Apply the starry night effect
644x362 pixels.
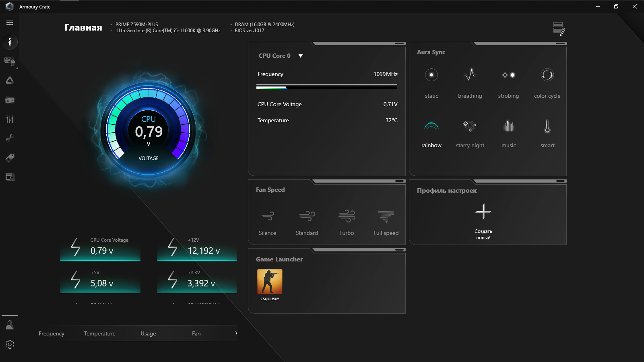470,134
